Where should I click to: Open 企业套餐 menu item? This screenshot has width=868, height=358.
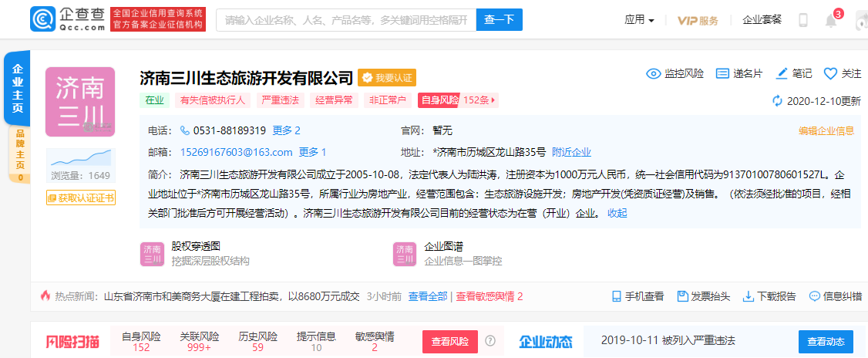tap(762, 20)
